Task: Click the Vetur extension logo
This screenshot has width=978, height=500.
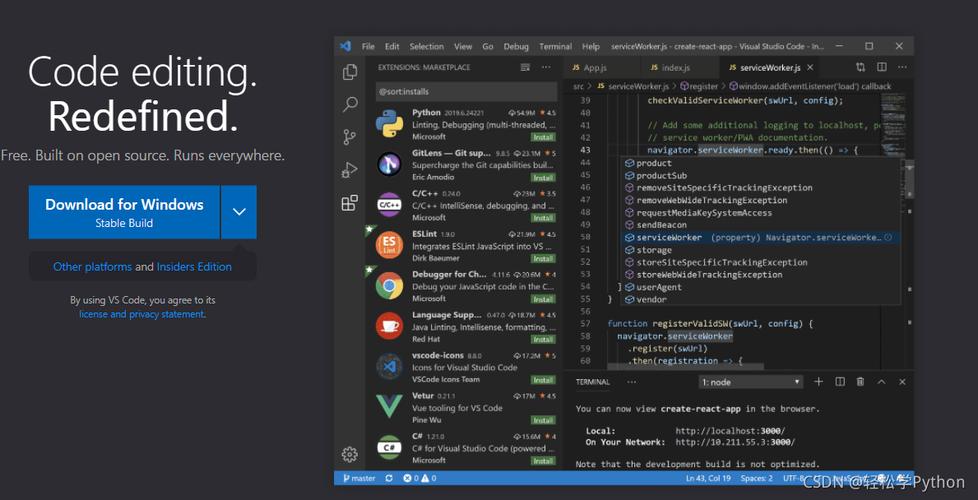Action: click(x=389, y=406)
